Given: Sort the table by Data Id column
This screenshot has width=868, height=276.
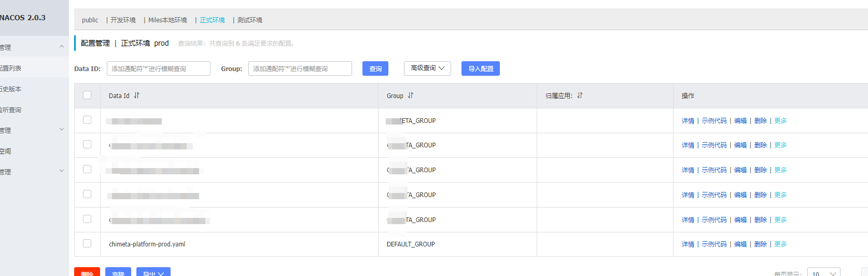Looking at the screenshot, I should pyautogui.click(x=136, y=95).
